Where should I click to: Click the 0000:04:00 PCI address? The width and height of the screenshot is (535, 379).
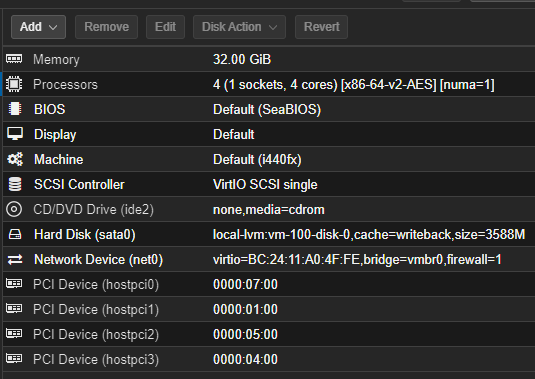(245, 359)
